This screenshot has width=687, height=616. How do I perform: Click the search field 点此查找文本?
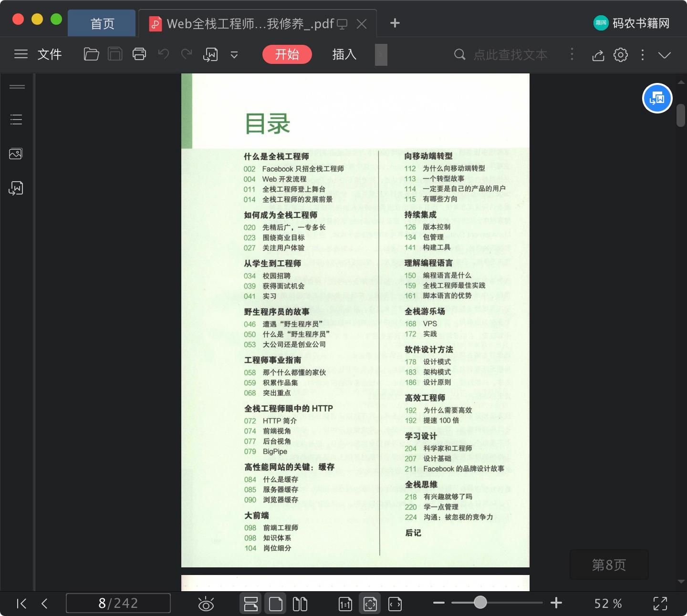click(x=510, y=55)
